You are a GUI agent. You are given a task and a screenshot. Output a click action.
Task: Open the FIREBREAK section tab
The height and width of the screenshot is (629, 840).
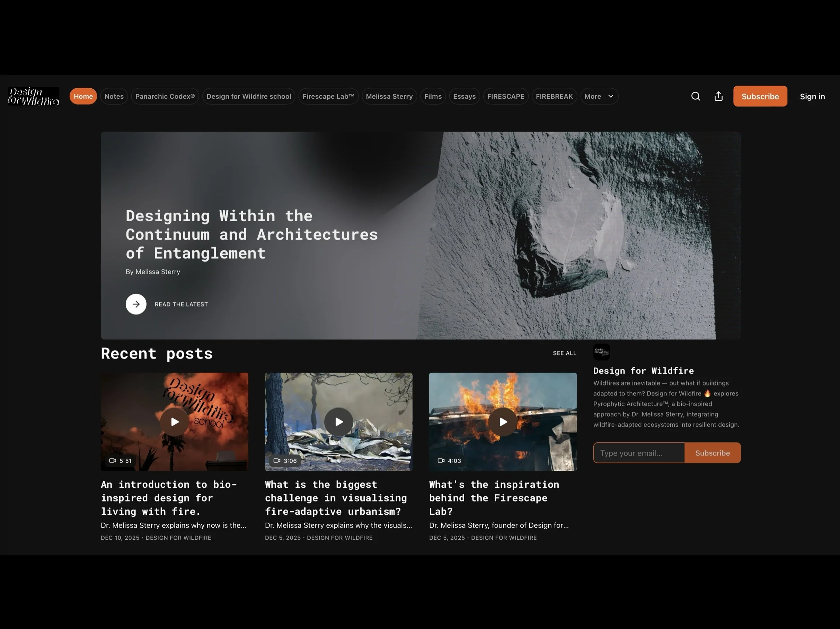pos(554,96)
